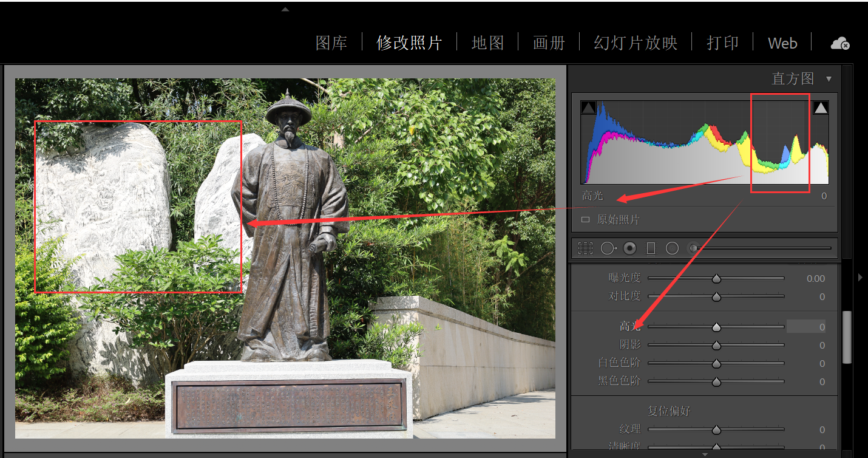
Task: Toggle the shadow clipping indicator triangle
Action: click(x=588, y=108)
